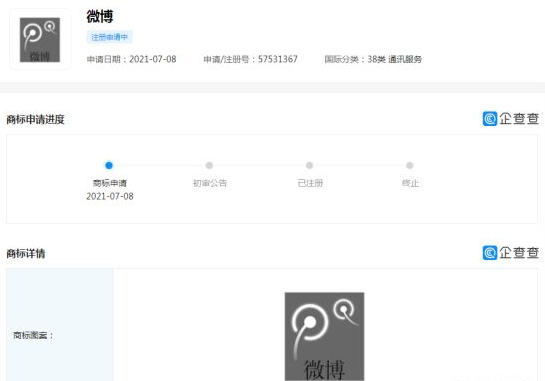The height and width of the screenshot is (381, 545).
Task: Click the 终止 step label
Action: coord(410,183)
